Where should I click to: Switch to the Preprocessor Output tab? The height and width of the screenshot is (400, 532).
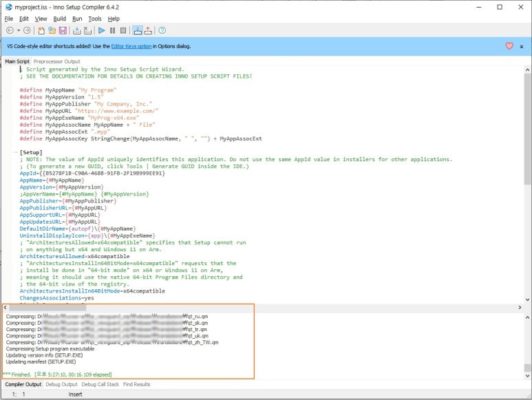coord(56,61)
